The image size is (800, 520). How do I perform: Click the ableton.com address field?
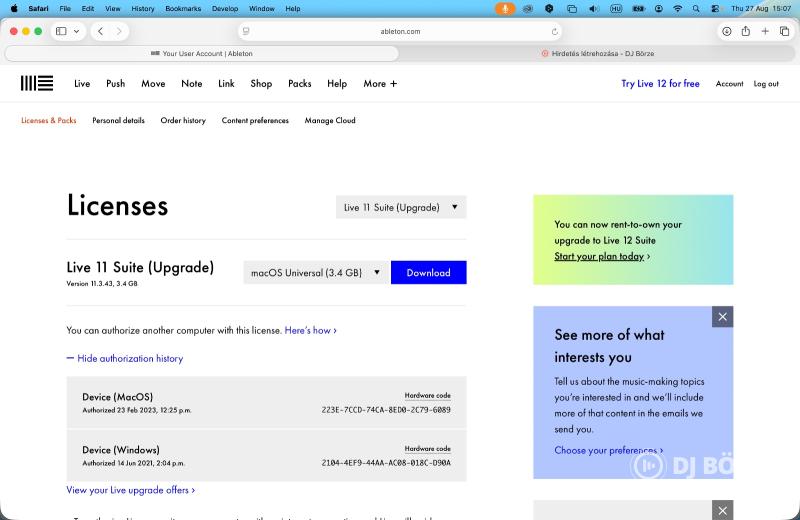point(400,31)
